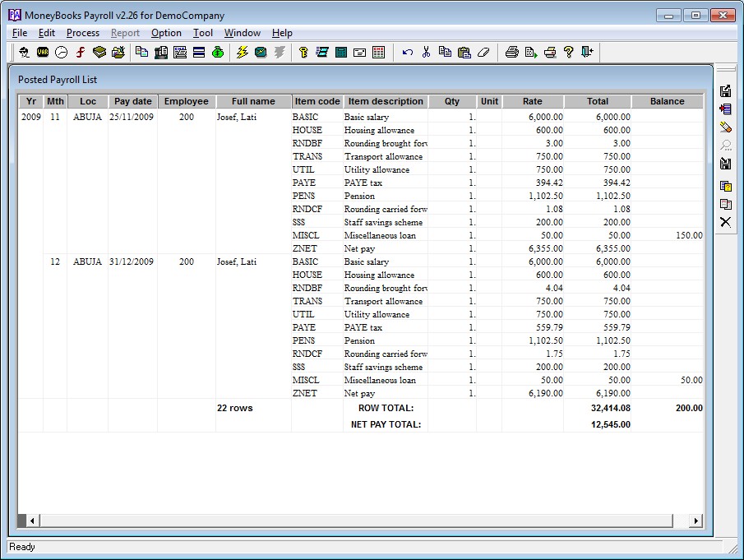The height and width of the screenshot is (560, 744).
Task: Click the exit door icon in toolbar
Action: point(586,53)
